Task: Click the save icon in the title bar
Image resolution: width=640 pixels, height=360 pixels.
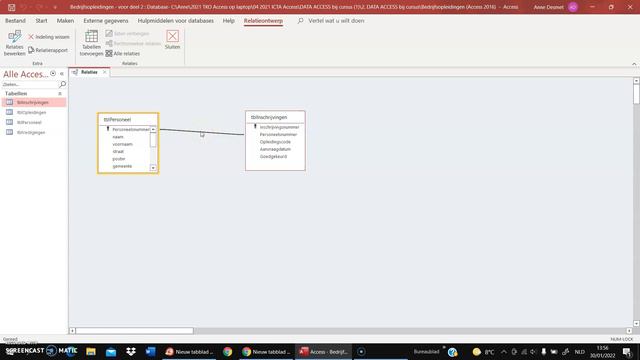Action: coord(11,7)
